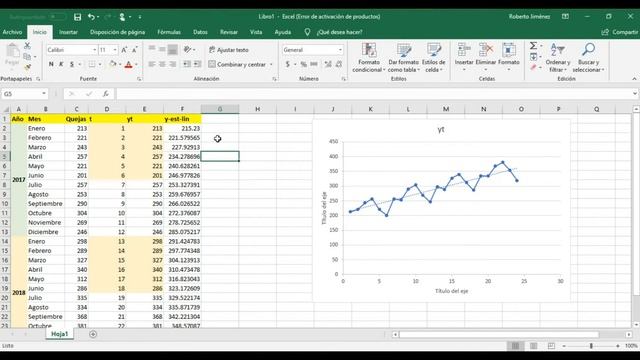Apply the percent style
This screenshot has width=640, height=360.
click(303, 64)
